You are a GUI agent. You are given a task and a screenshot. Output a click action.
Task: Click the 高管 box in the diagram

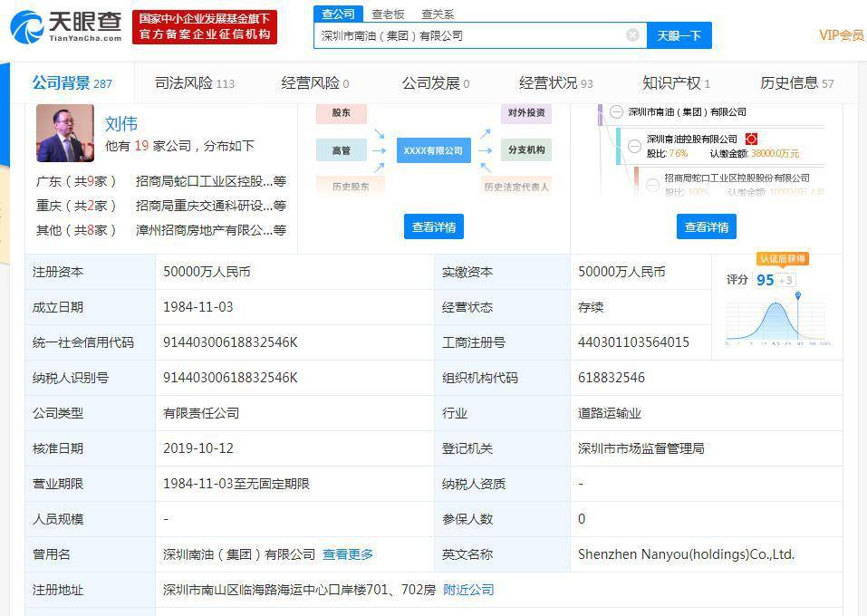tap(342, 150)
